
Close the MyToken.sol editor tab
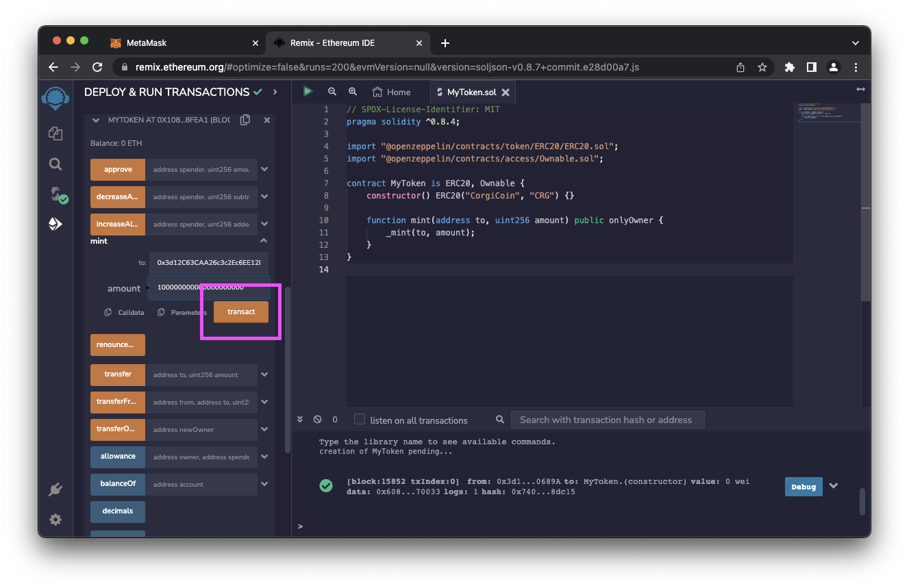pyautogui.click(x=506, y=92)
